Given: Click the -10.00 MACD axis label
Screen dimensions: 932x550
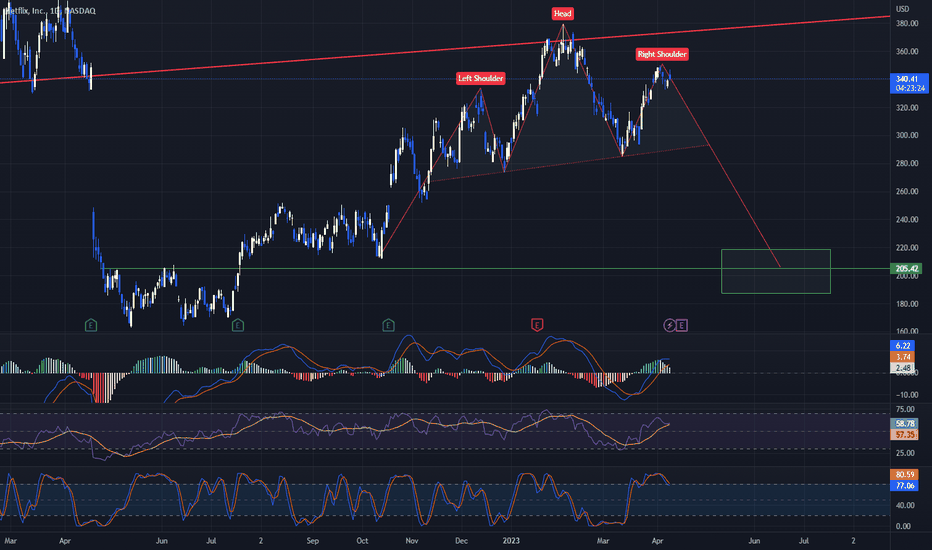Looking at the screenshot, I should (906, 395).
